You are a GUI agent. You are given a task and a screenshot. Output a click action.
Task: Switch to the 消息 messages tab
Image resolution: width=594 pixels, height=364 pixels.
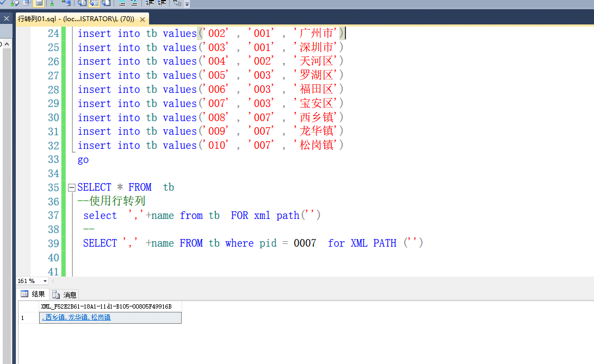pos(64,294)
